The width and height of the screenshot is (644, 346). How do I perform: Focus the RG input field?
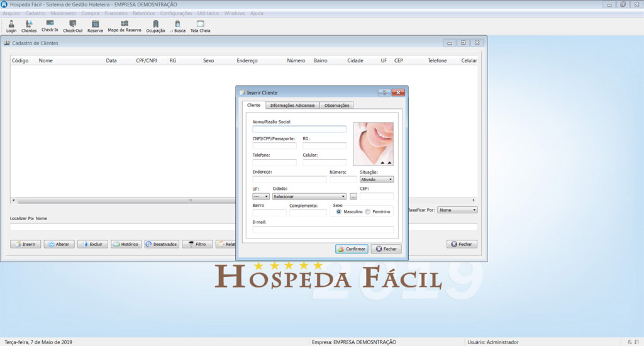[325, 146]
